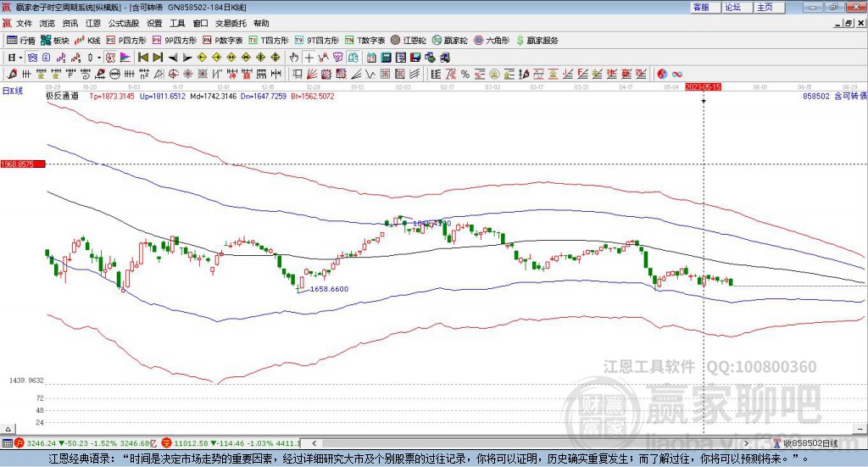The height and width of the screenshot is (467, 868).
Task: Open the 交易委托 menu
Action: (231, 23)
